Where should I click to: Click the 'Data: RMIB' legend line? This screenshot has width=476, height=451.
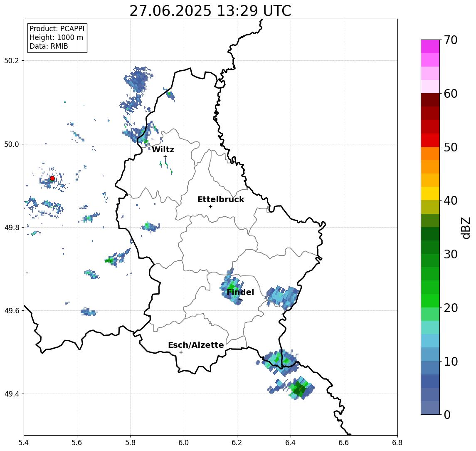[49, 46]
